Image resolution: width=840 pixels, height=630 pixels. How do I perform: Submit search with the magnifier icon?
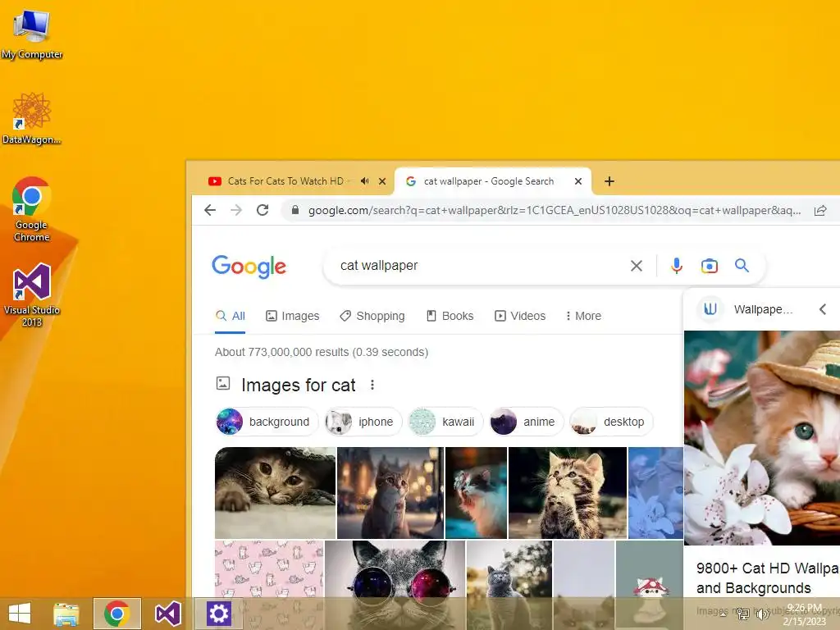click(x=742, y=265)
